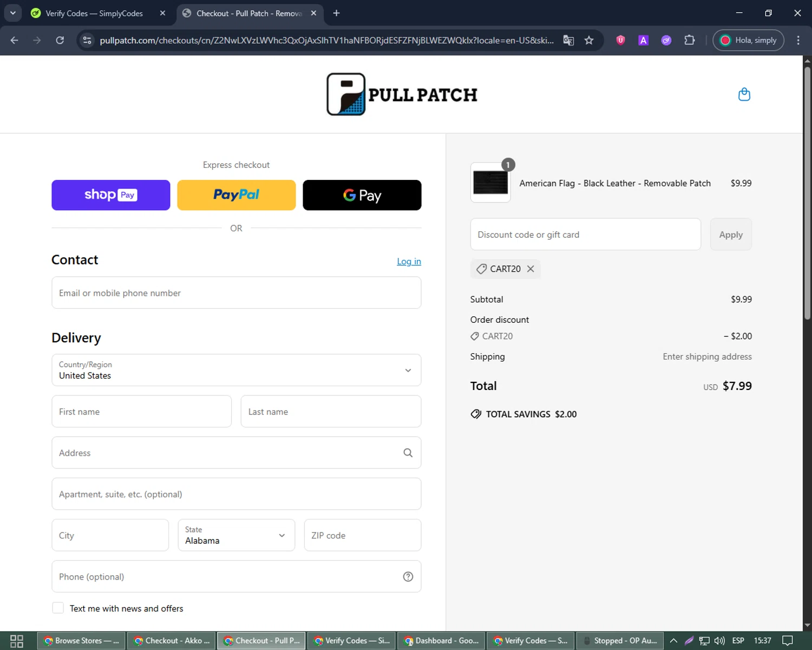Click the ESP language indicator
This screenshot has height=650, width=812.
[x=738, y=641]
